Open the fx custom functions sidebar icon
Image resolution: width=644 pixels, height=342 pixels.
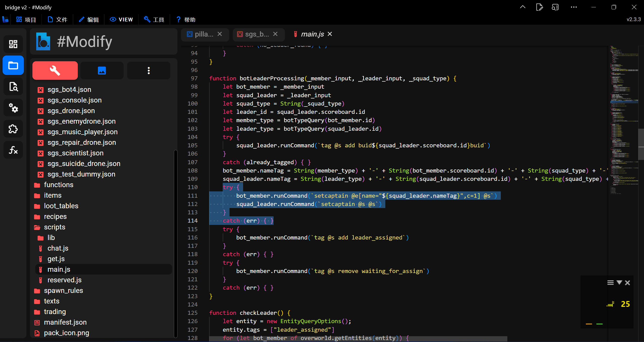pos(13,150)
